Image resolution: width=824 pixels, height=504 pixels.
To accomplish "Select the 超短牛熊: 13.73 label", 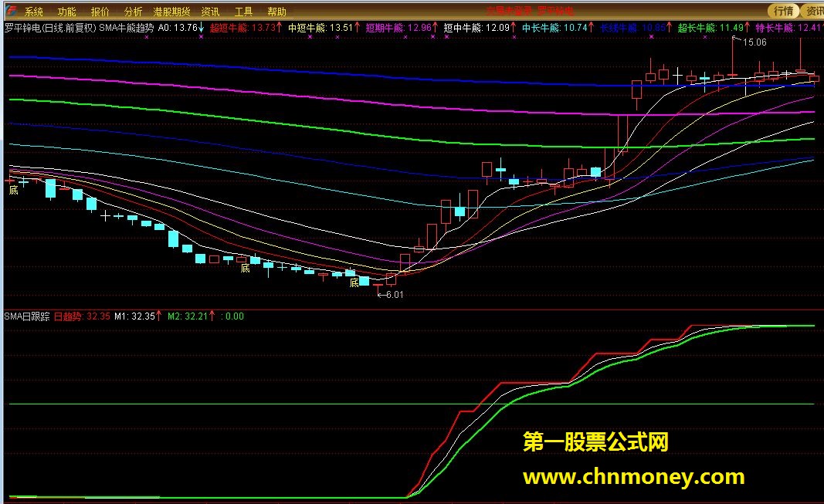I will click(x=246, y=28).
